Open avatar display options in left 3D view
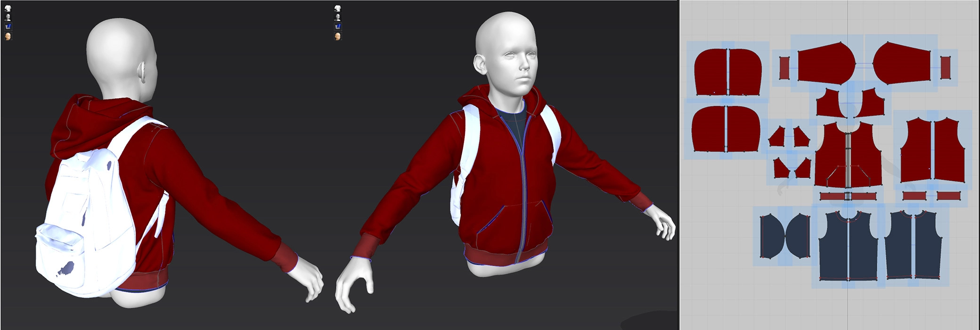This screenshot has width=980, height=330. click(8, 17)
